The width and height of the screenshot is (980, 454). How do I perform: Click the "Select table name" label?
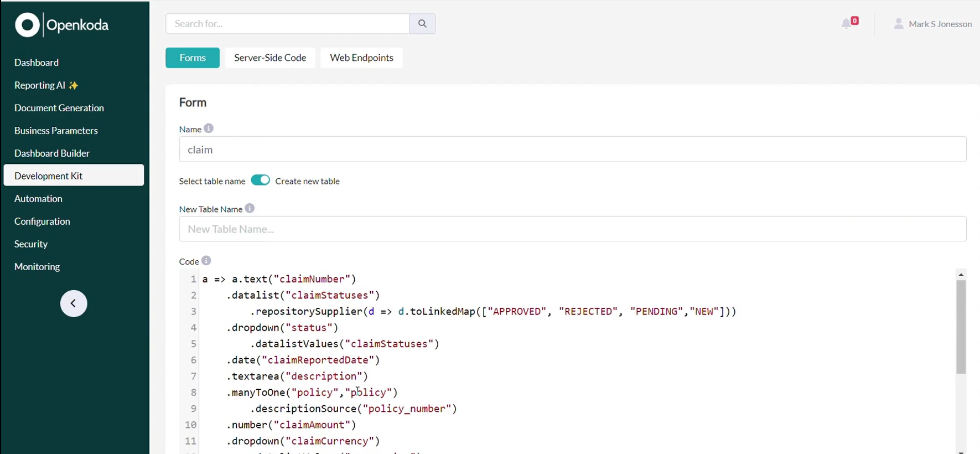(212, 181)
